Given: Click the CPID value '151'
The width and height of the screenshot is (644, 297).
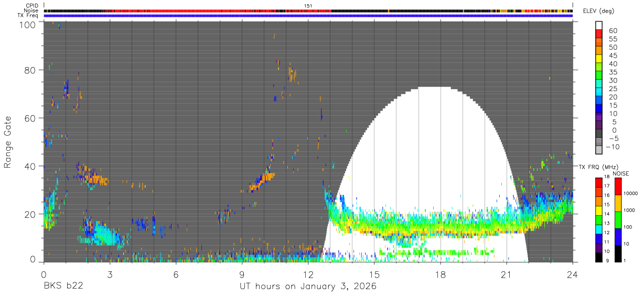Looking at the screenshot, I should (308, 5).
